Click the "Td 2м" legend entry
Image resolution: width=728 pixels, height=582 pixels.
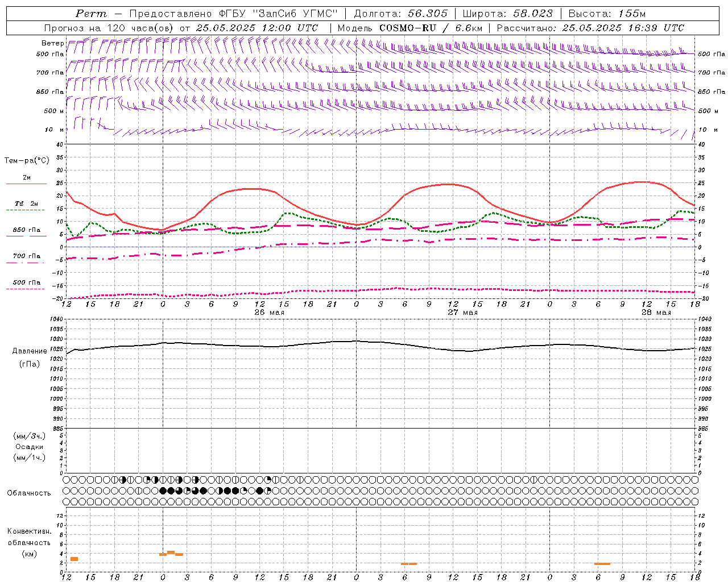click(26, 203)
